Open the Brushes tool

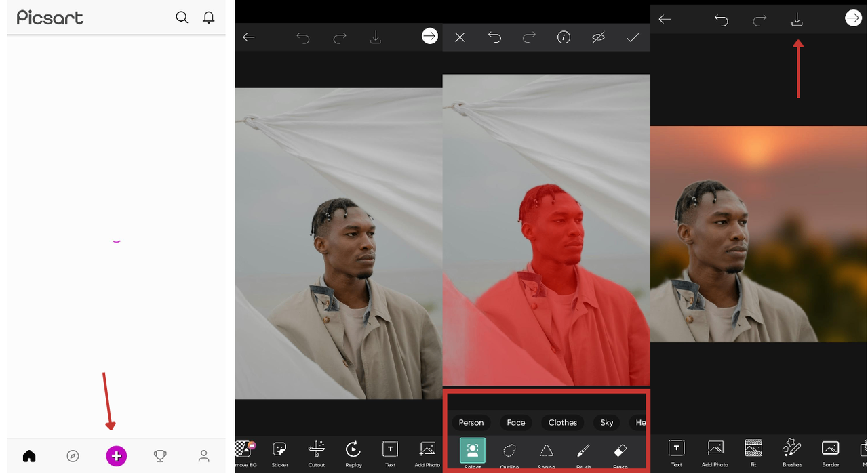(x=791, y=453)
